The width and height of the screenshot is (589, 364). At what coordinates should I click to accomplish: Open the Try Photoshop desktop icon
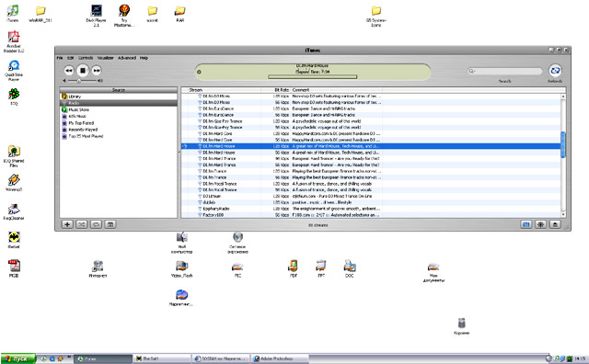(x=124, y=16)
